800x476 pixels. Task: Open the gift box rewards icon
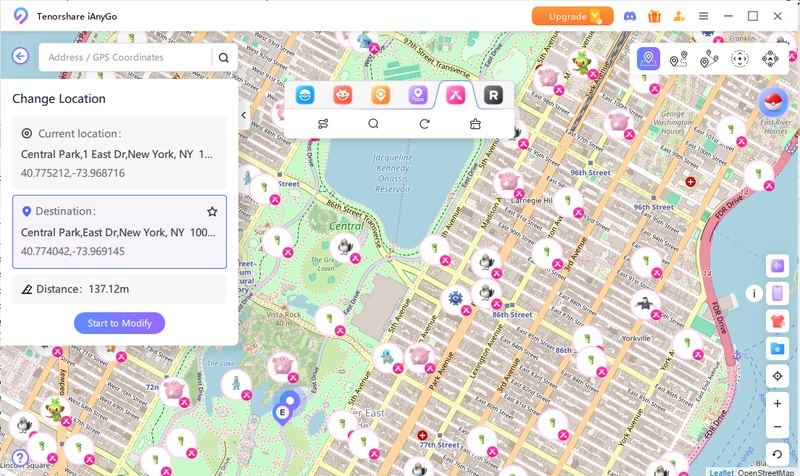[x=655, y=16]
